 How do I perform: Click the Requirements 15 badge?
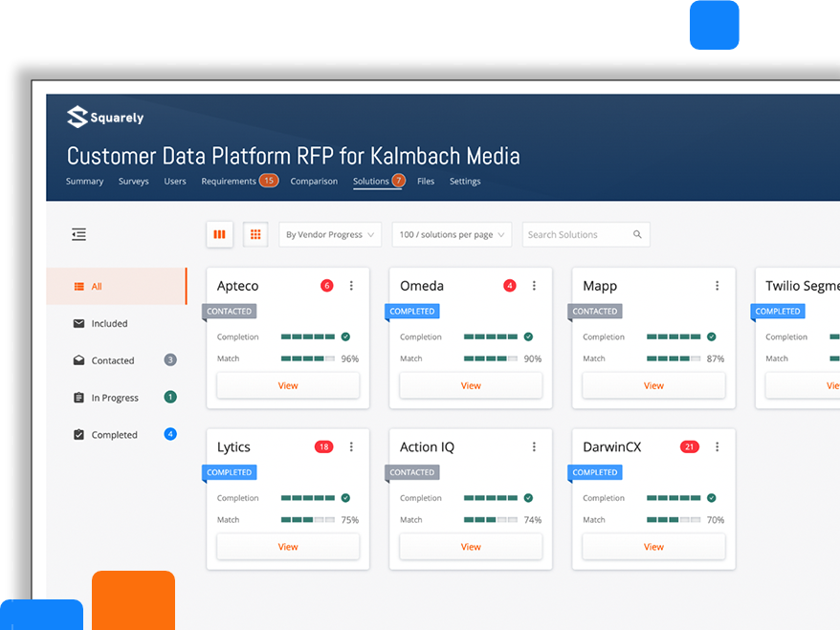click(x=269, y=181)
